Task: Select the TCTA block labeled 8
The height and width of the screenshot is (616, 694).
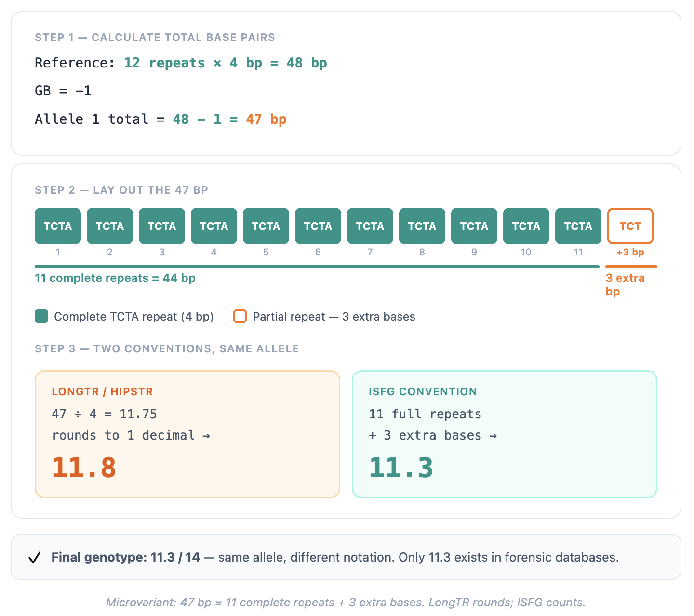Action: pos(422,226)
